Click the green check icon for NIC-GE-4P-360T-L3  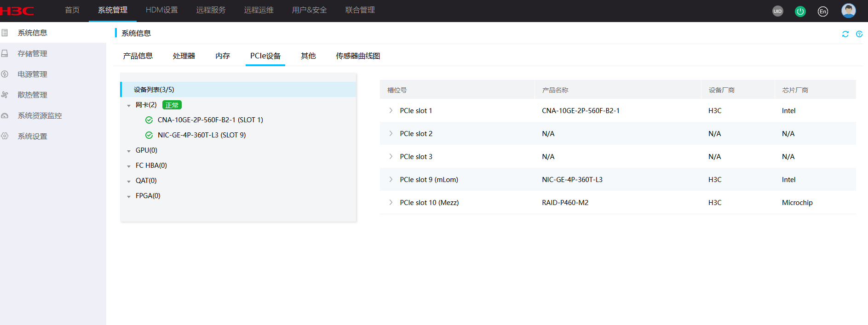(x=149, y=135)
